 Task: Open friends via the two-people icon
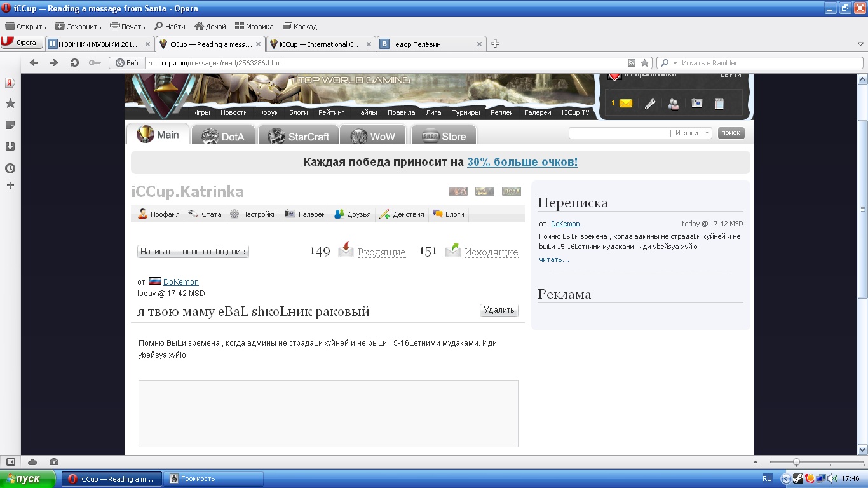[x=674, y=104]
